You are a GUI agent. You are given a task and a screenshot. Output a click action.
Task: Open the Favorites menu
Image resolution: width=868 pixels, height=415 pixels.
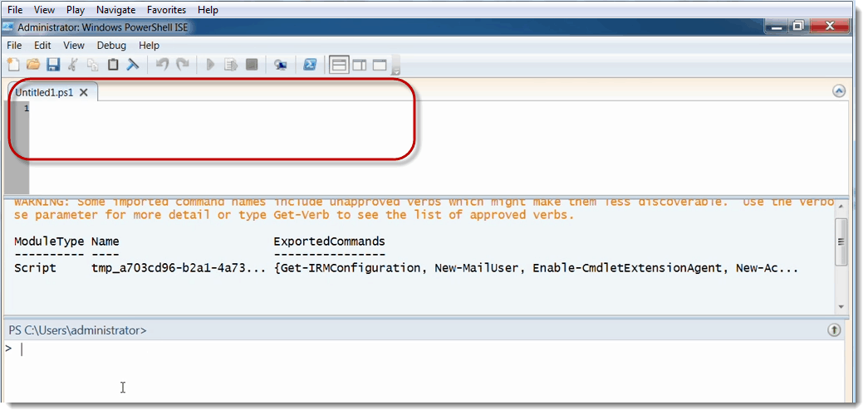pyautogui.click(x=167, y=9)
